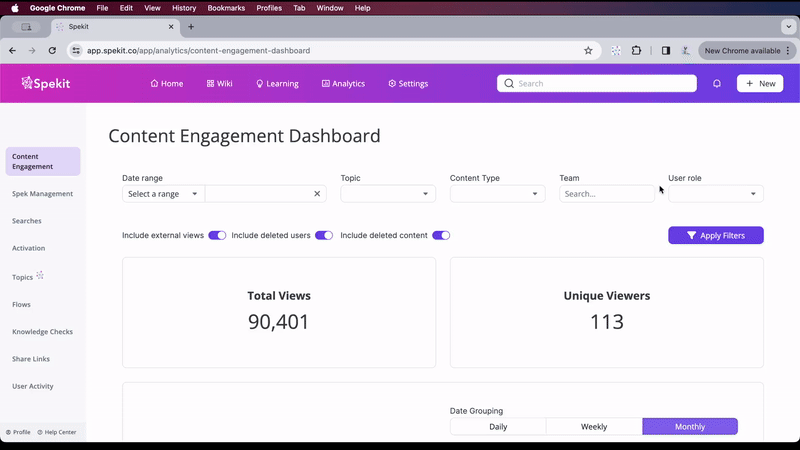Screen dimensions: 800x450
Task: Clear the date range with the X
Action: pos(317,194)
